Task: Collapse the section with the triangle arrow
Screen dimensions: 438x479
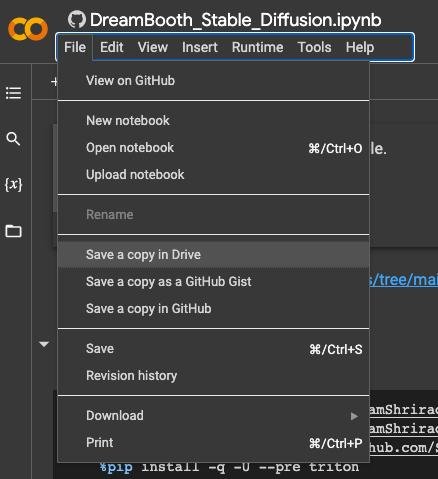Action: tap(44, 344)
